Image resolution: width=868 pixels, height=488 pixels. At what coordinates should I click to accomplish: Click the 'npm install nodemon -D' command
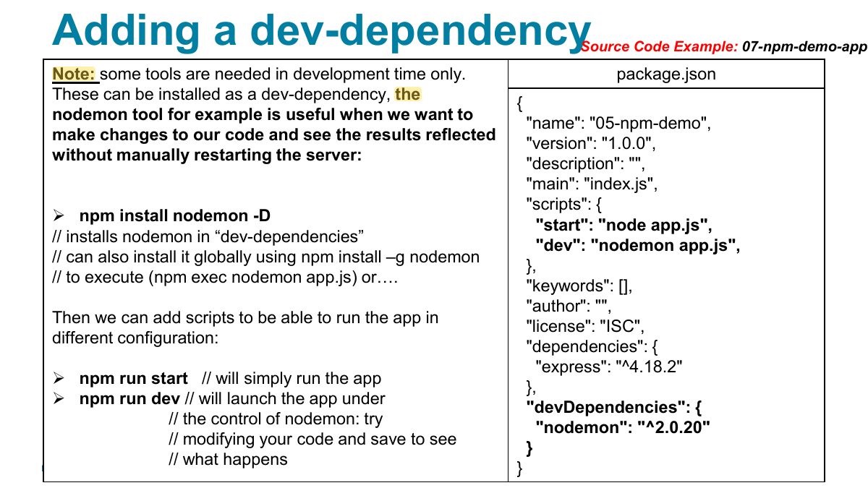click(175, 215)
